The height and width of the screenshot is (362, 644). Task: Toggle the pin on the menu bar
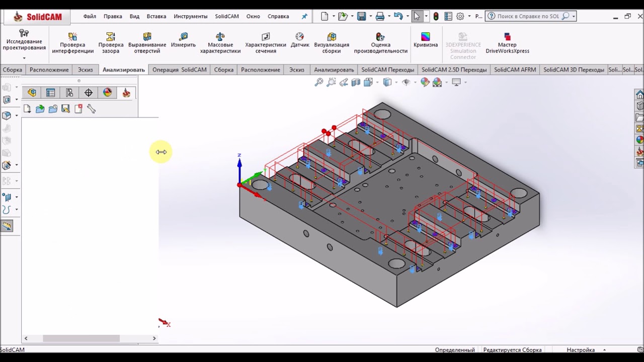click(304, 16)
